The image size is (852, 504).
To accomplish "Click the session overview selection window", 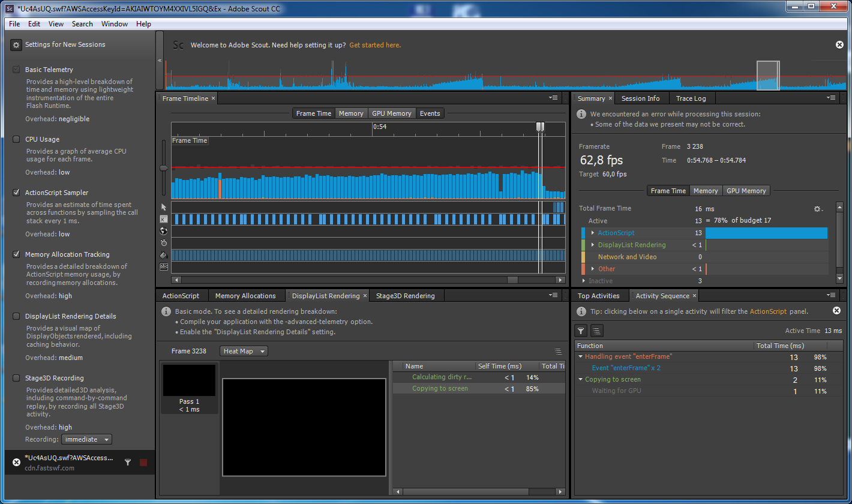I will coord(768,76).
